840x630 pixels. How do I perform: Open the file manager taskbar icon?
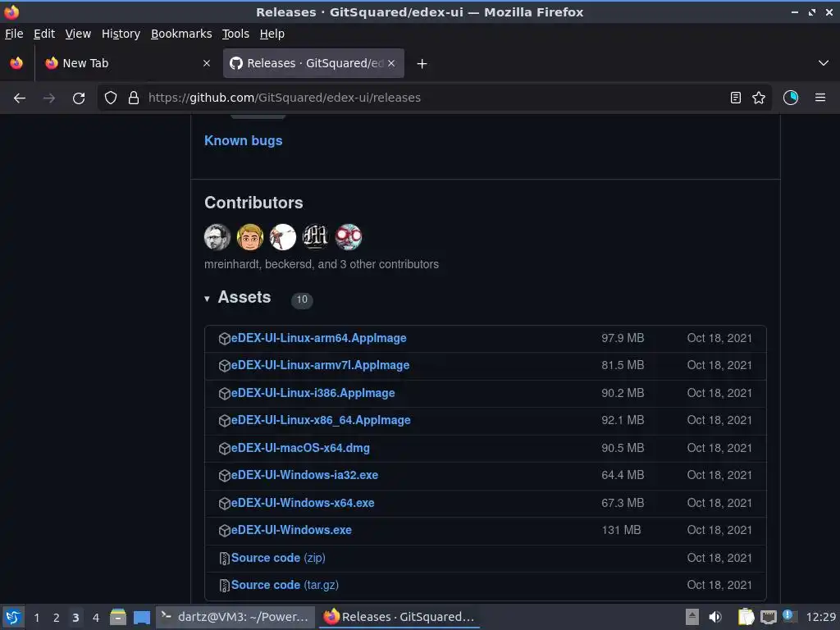[x=118, y=617]
